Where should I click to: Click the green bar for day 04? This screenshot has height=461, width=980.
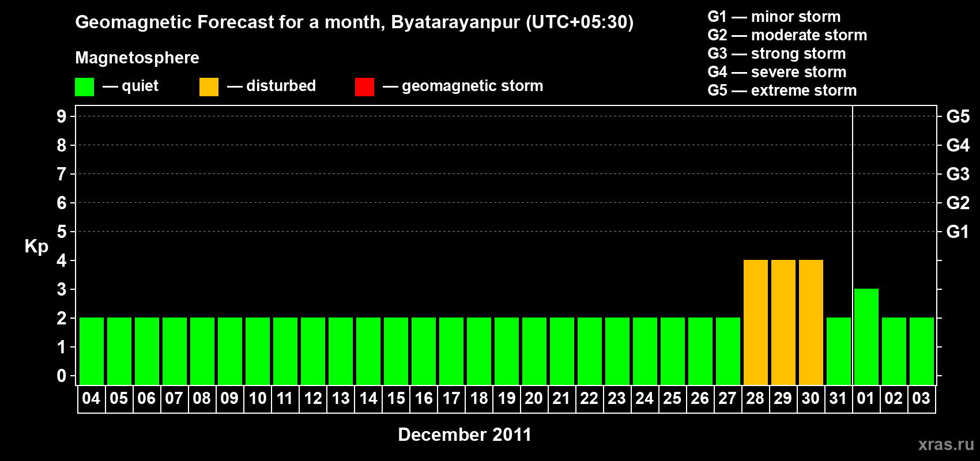92,351
